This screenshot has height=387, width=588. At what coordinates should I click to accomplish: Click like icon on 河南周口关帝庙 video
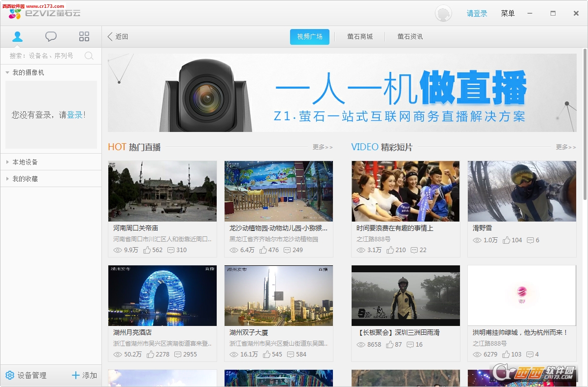[x=147, y=250]
